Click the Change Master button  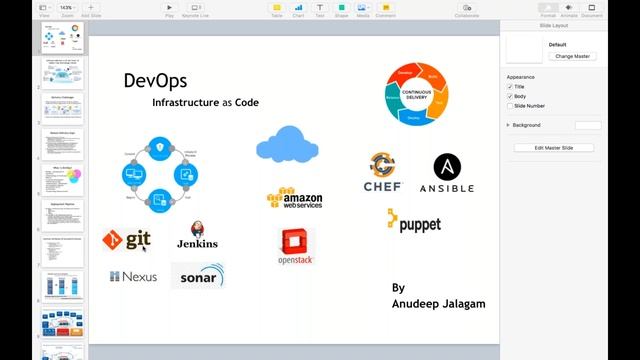572,56
